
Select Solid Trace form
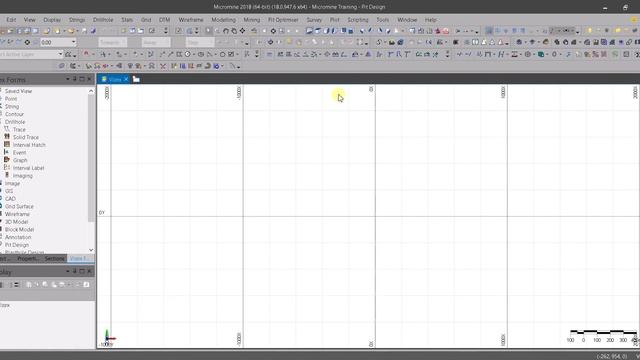point(26,137)
